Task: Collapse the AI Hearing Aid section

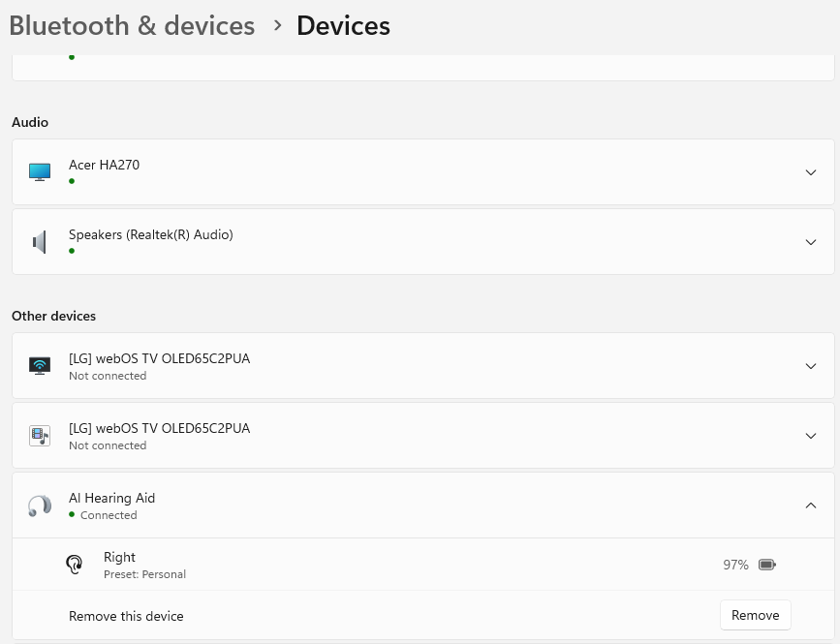Action: click(x=811, y=506)
